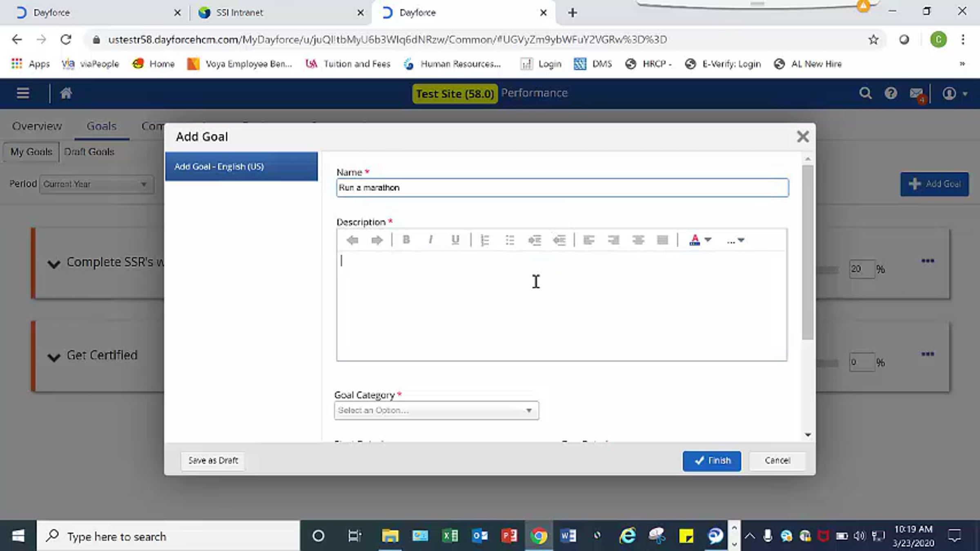Click Save as Draft button

[213, 461]
